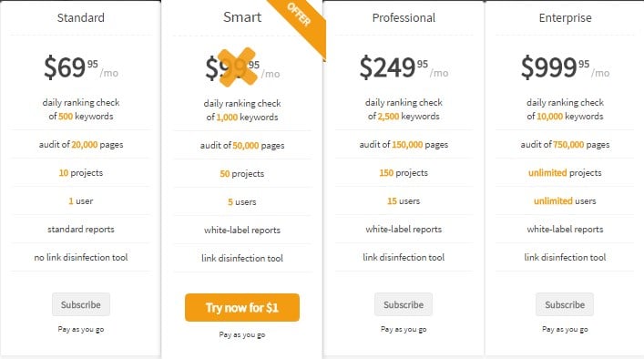644x359 pixels.
Task: Click 150 projects in Professional column
Action: point(404,173)
